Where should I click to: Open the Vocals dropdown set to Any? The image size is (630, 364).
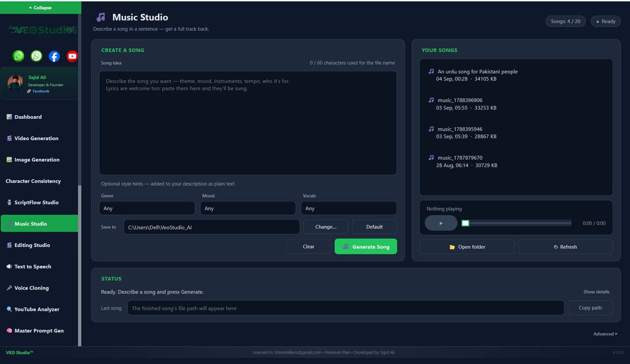click(x=349, y=208)
